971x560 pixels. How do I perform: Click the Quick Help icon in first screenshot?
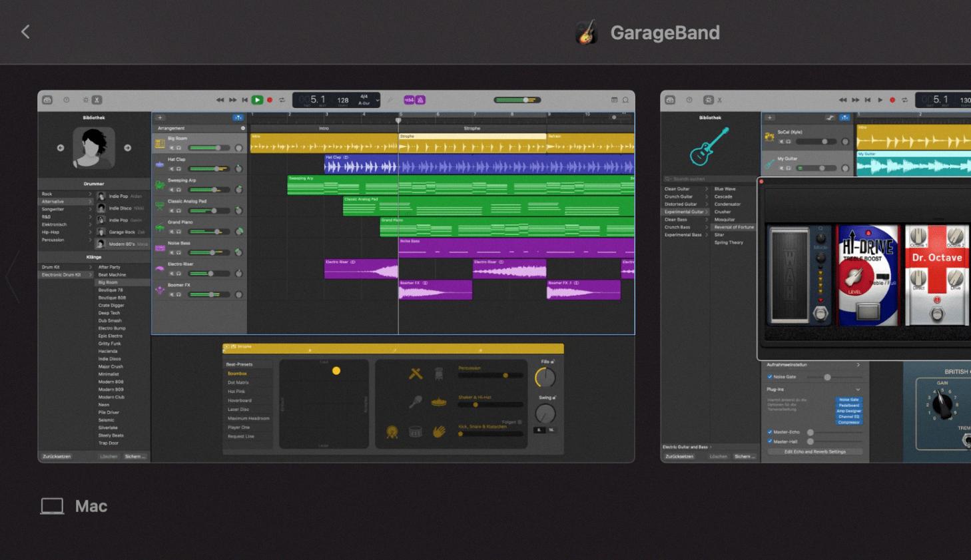pyautogui.click(x=66, y=100)
